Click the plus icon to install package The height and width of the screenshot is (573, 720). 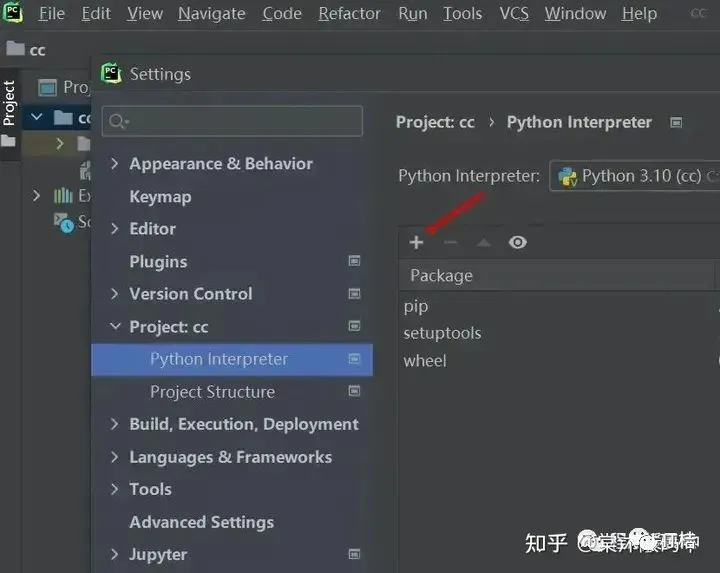417,242
